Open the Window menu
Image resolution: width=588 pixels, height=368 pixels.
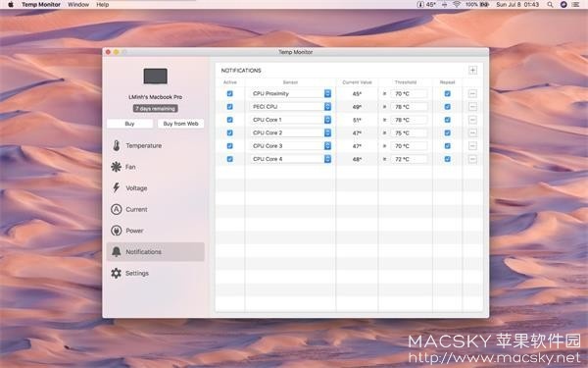pyautogui.click(x=78, y=5)
